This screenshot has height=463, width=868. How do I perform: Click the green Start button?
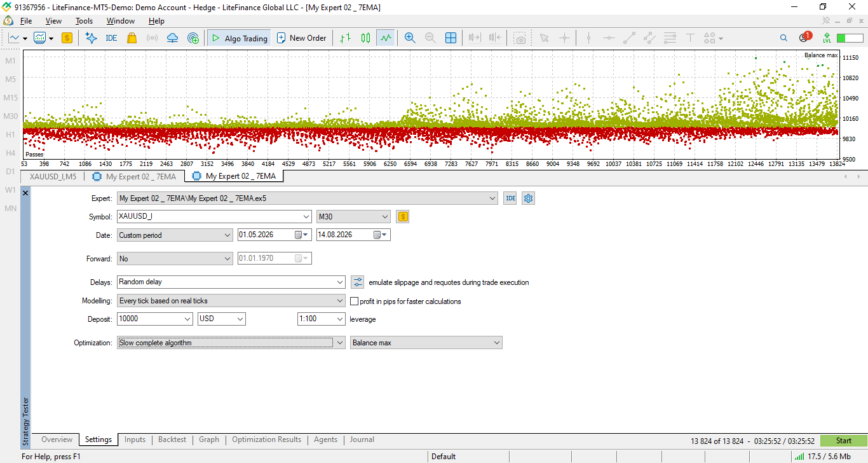click(844, 440)
